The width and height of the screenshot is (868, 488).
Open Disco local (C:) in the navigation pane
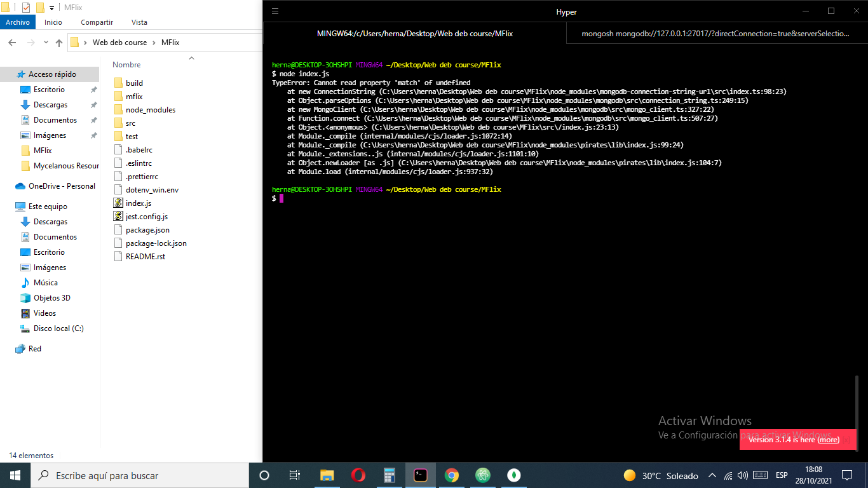[58, 329]
